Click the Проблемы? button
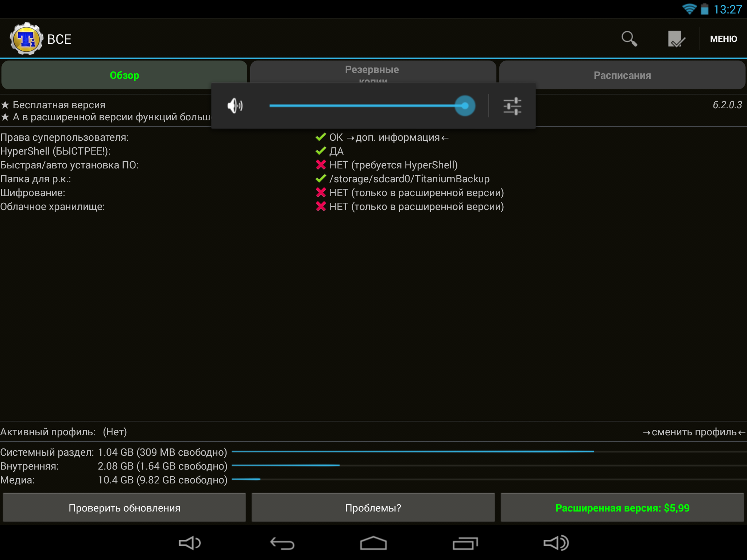Image resolution: width=747 pixels, height=560 pixels. tap(373, 508)
